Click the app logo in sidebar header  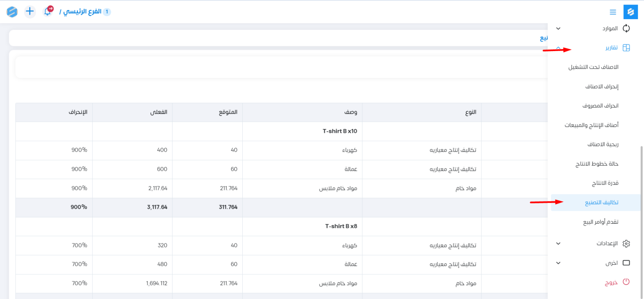pos(631,12)
